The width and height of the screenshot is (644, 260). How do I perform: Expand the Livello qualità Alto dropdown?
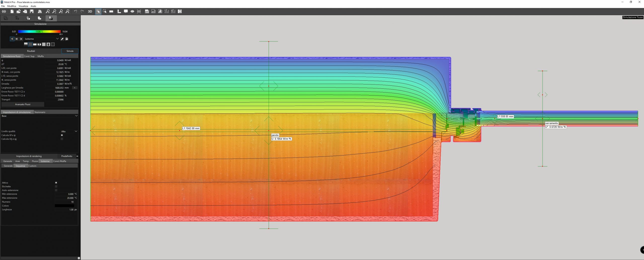pyautogui.click(x=69, y=131)
